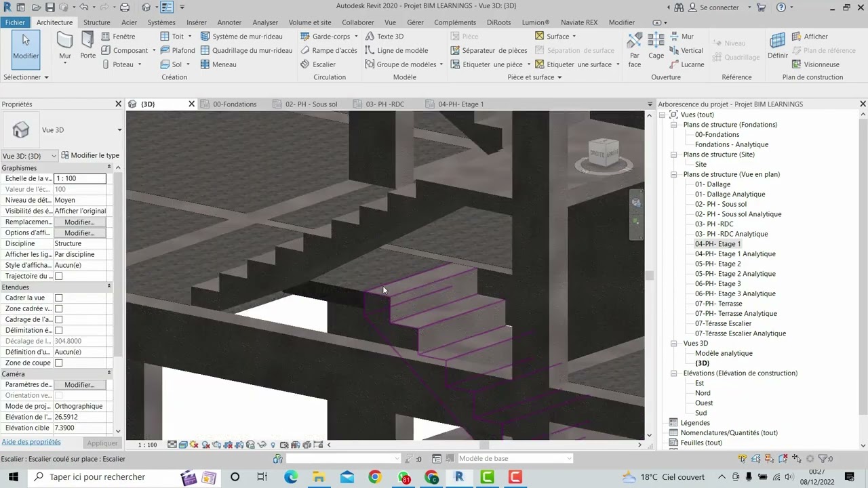Click Afficher in Plan de construction
Image resolution: width=868 pixels, height=488 pixels.
point(810,36)
